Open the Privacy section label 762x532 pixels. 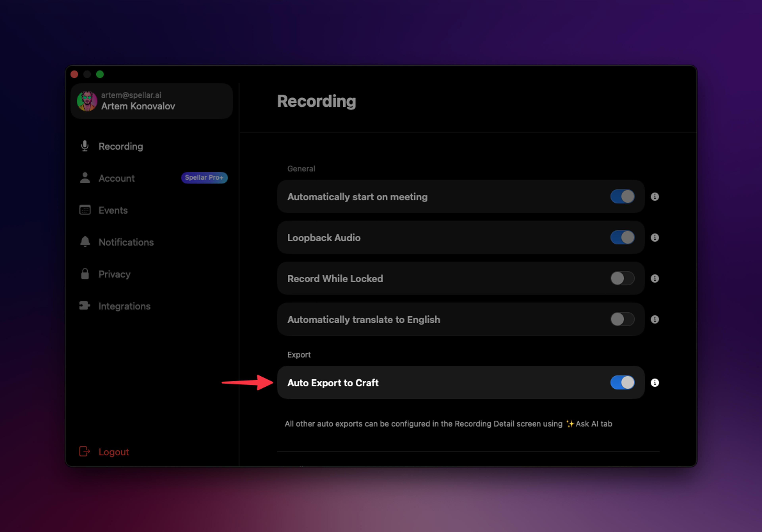114,274
